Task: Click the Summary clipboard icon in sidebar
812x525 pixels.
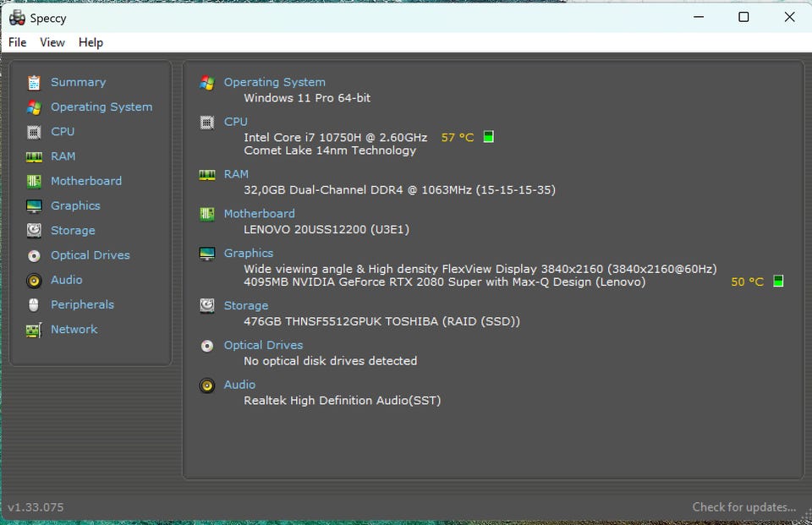Action: pos(34,83)
